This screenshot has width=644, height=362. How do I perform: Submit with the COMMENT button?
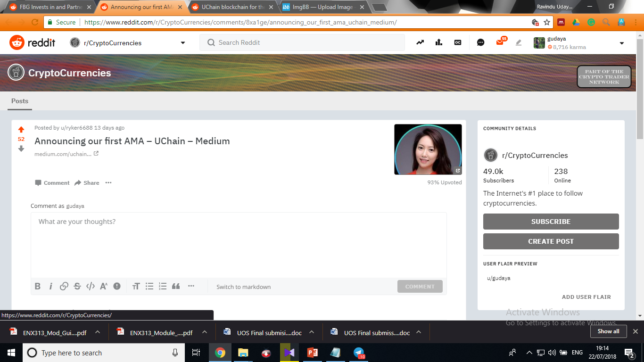pyautogui.click(x=420, y=287)
